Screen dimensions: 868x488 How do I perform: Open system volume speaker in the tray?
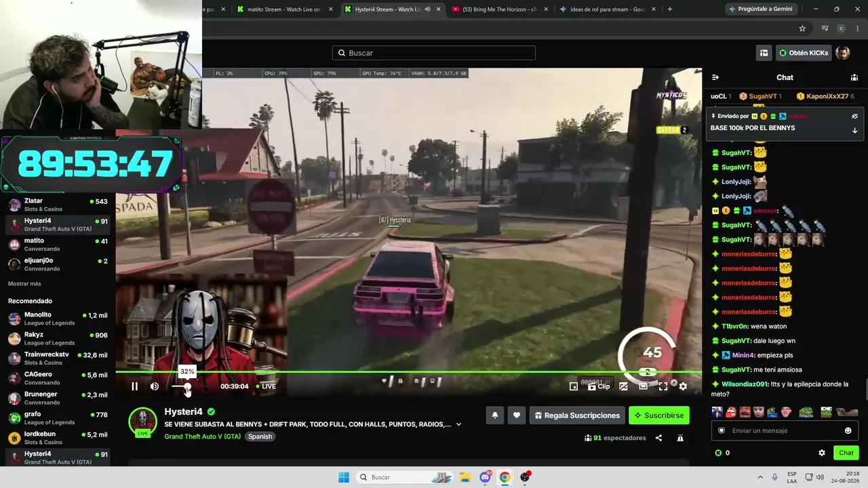(x=820, y=477)
